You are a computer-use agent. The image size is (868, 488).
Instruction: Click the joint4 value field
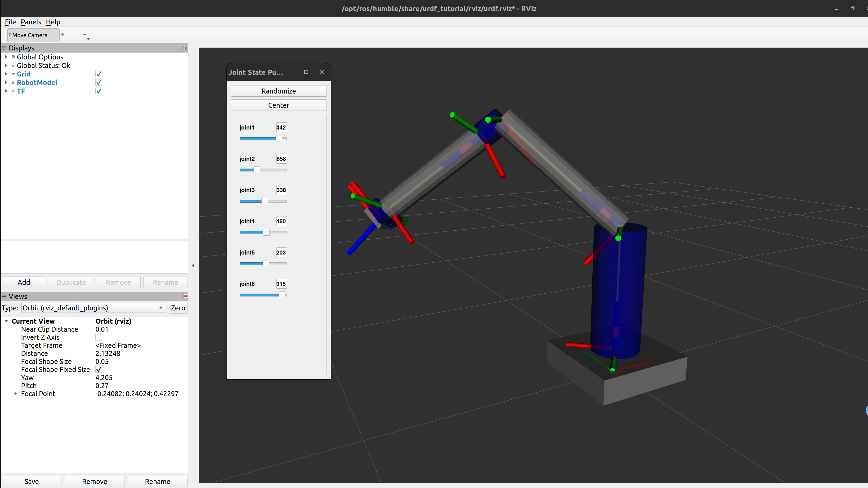281,221
